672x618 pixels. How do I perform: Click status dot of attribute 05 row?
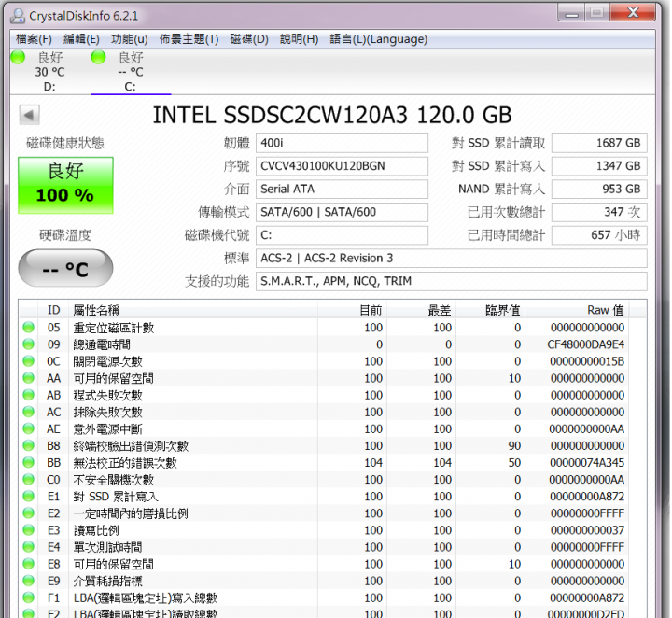pyautogui.click(x=29, y=328)
